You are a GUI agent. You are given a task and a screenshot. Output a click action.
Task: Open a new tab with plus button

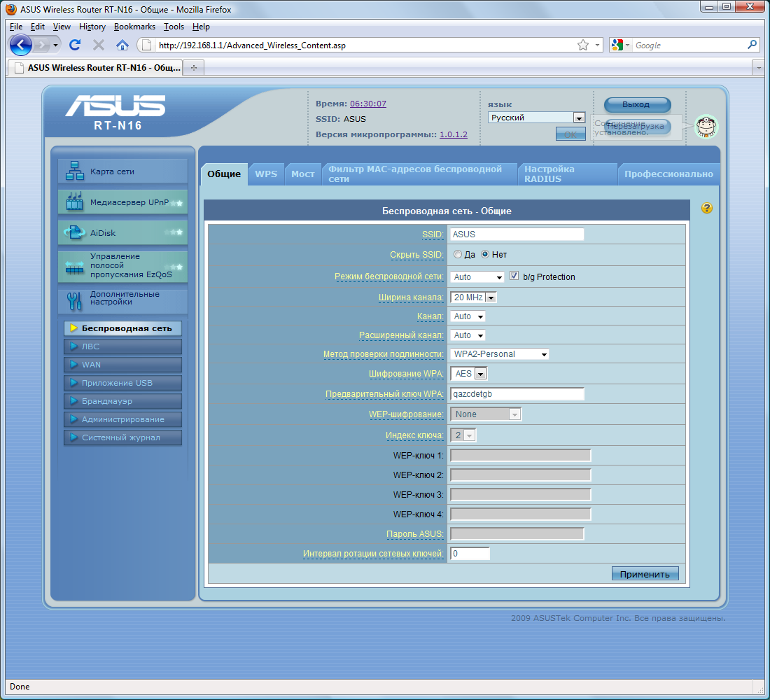point(194,68)
